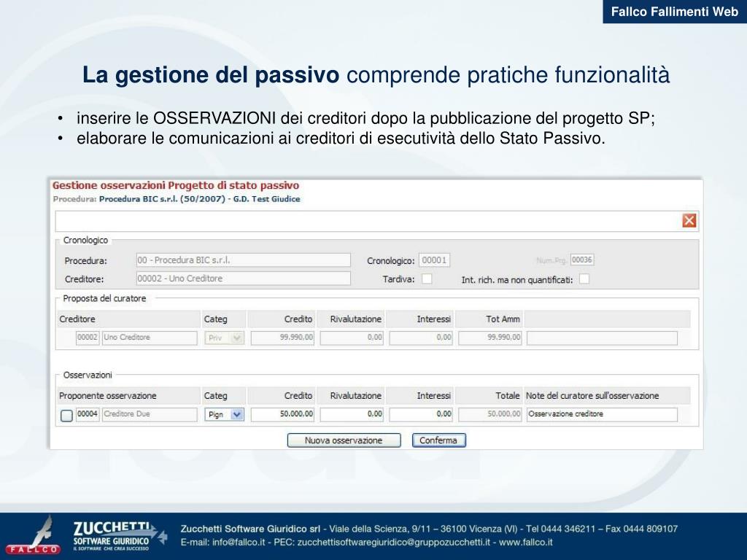Click the Proponente osservazione column header
The image size is (747, 560).
[108, 396]
